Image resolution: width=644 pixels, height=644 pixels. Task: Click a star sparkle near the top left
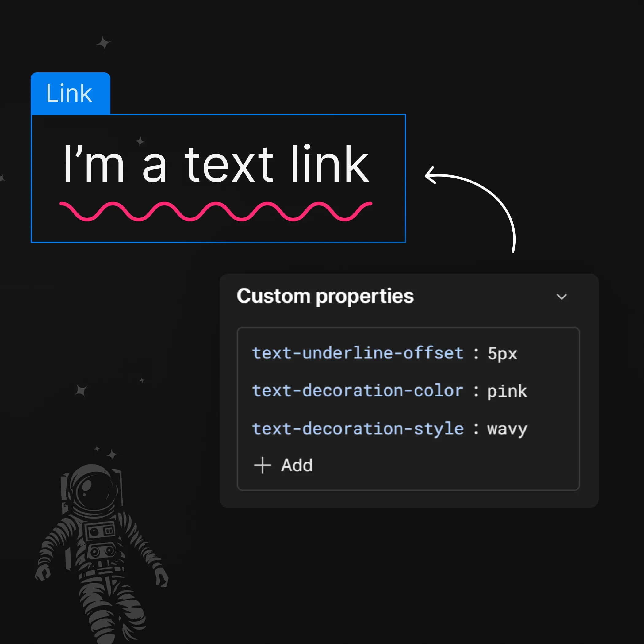pos(103,43)
